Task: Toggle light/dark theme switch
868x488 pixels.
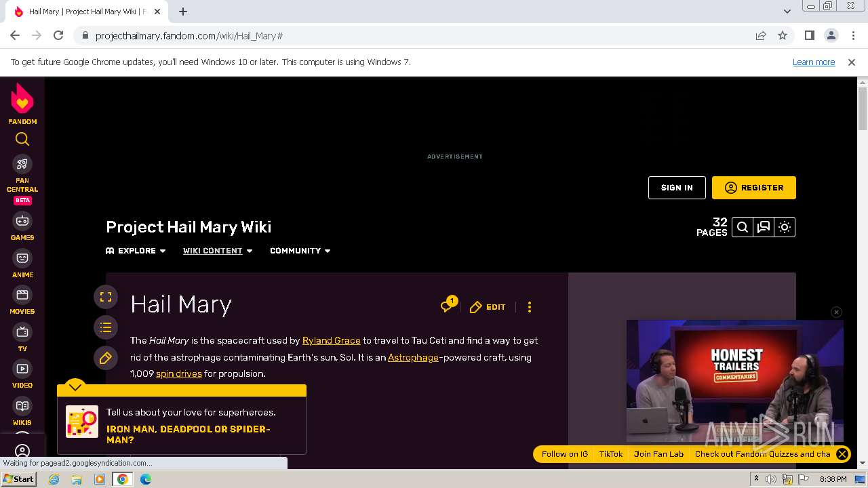Action: click(785, 227)
